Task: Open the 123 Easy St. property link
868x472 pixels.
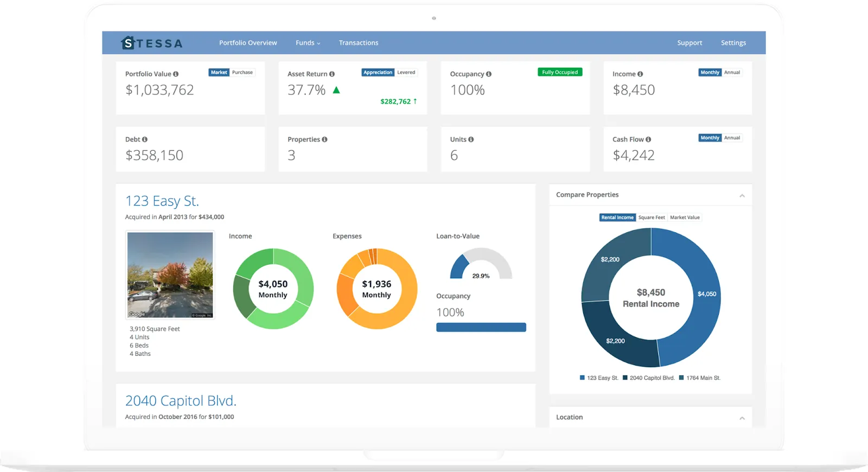Action: pyautogui.click(x=162, y=201)
